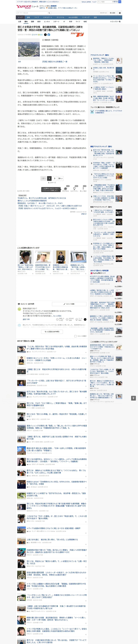Open video ranking item 1 thumbnail
This screenshot has height=644, width=138.
[x=119, y=213]
